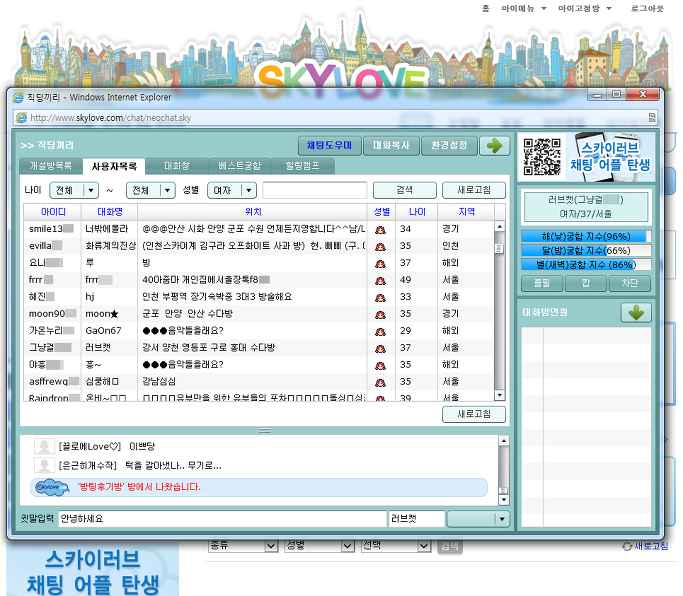Click the 러브캣 nickname cell
Screen dimensions: 683x596
(109, 348)
